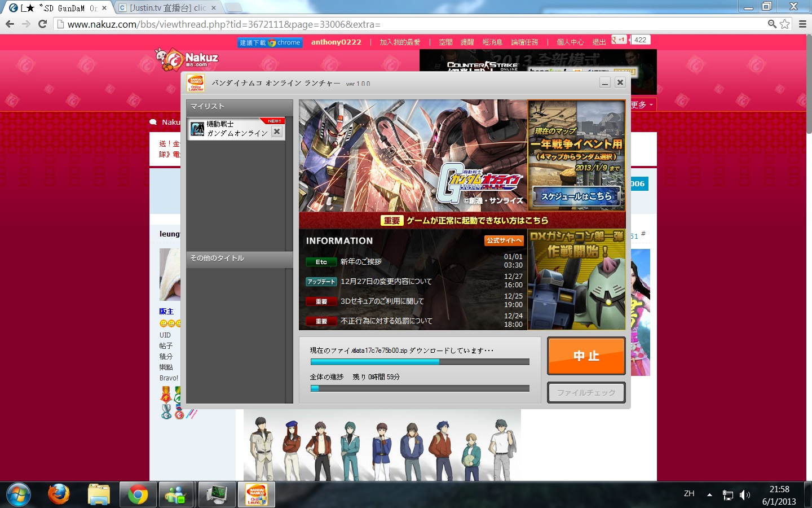
Task: Click the アップデート tag icon
Action: (321, 282)
